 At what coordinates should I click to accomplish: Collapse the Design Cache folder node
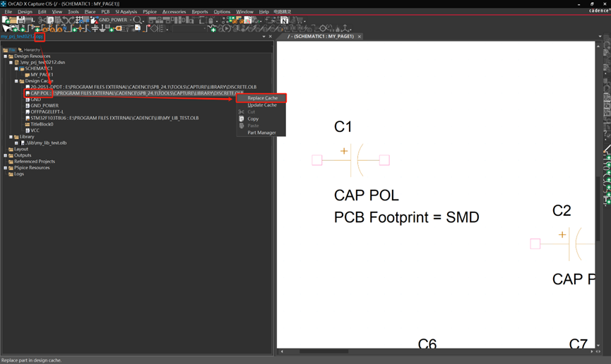pyautogui.click(x=16, y=81)
